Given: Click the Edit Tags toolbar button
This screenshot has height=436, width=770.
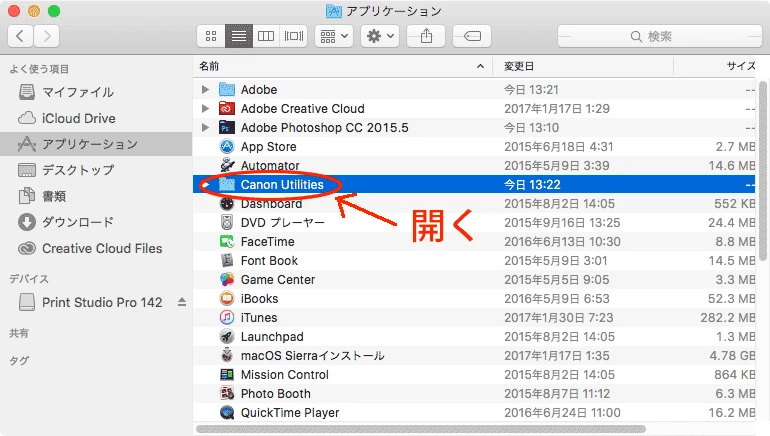Looking at the screenshot, I should 472,36.
